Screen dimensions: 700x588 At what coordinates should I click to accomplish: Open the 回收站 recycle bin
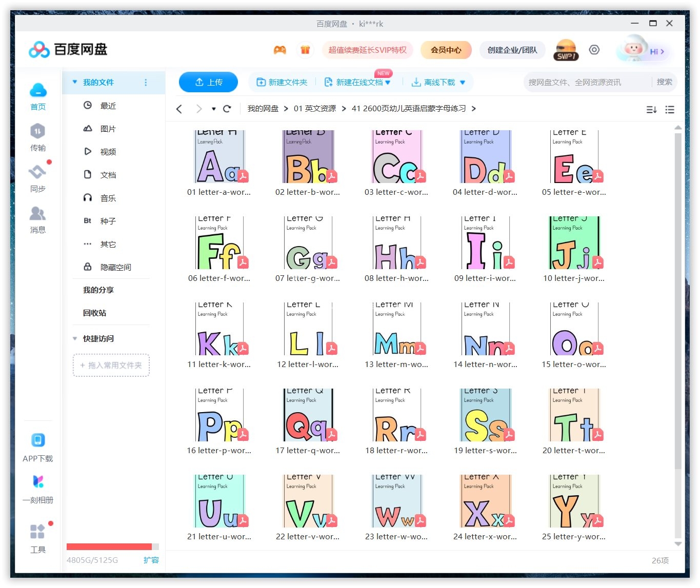[x=94, y=313]
